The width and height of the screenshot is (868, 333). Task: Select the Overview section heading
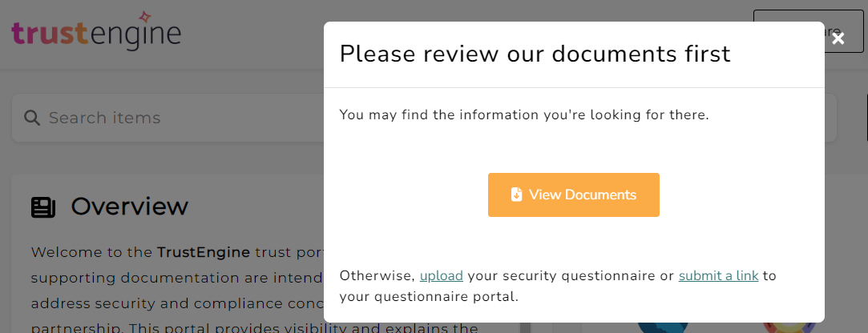coord(130,207)
